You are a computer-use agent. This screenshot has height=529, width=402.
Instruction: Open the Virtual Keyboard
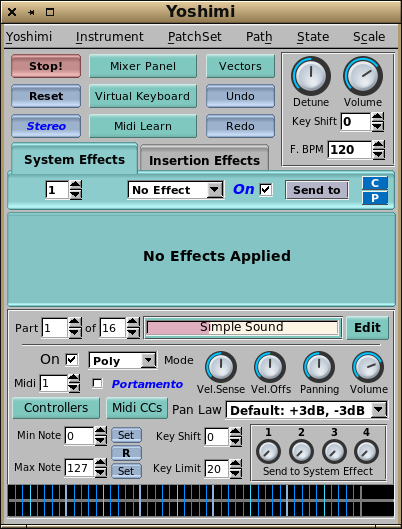click(x=143, y=96)
